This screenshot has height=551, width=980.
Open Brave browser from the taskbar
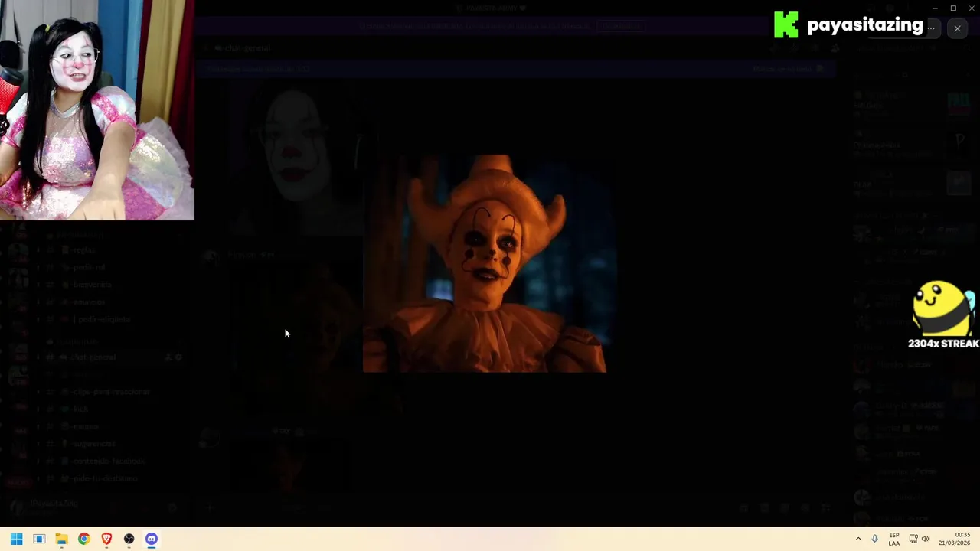[x=106, y=539]
